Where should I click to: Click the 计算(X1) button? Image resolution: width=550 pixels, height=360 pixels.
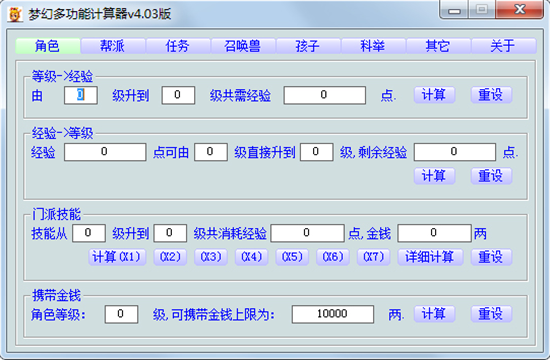117,257
